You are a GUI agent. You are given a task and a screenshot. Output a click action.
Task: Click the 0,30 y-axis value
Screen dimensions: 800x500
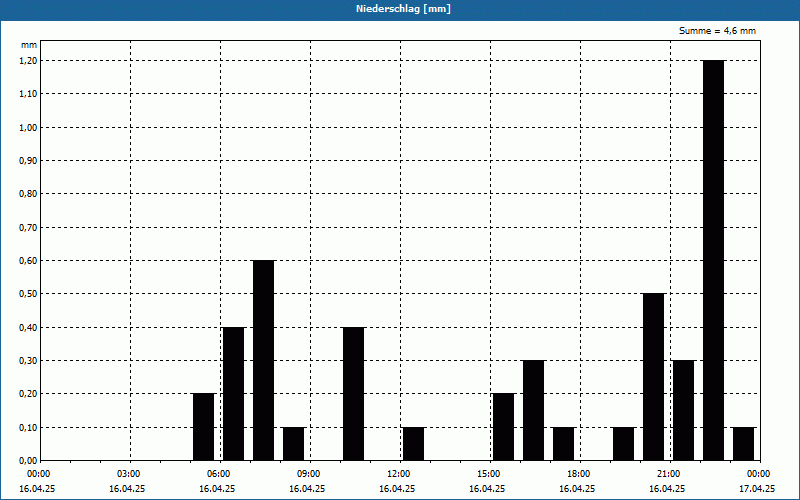click(x=28, y=361)
